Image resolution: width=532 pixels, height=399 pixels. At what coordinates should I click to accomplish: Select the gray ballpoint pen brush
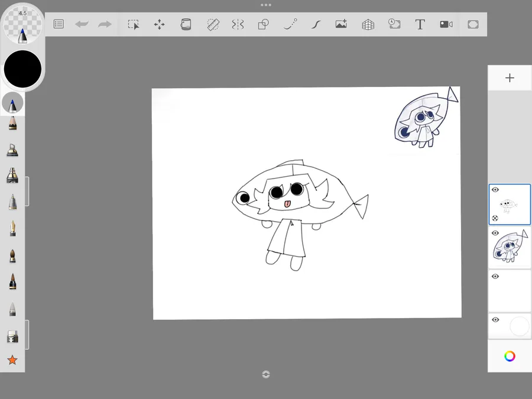point(12,202)
